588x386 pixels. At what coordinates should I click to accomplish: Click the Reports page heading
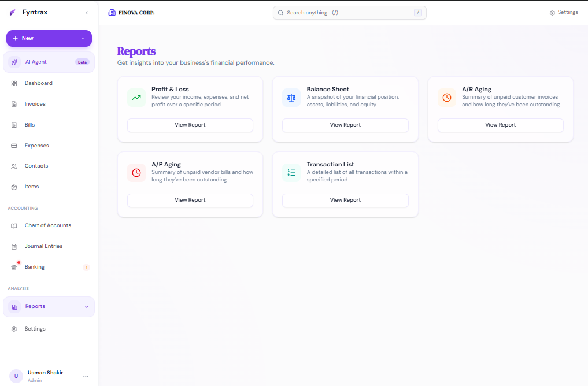pyautogui.click(x=136, y=51)
